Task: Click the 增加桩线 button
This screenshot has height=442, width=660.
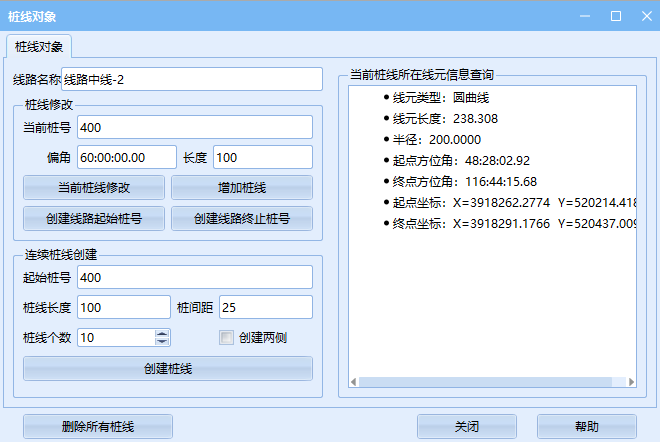Action: tap(241, 187)
